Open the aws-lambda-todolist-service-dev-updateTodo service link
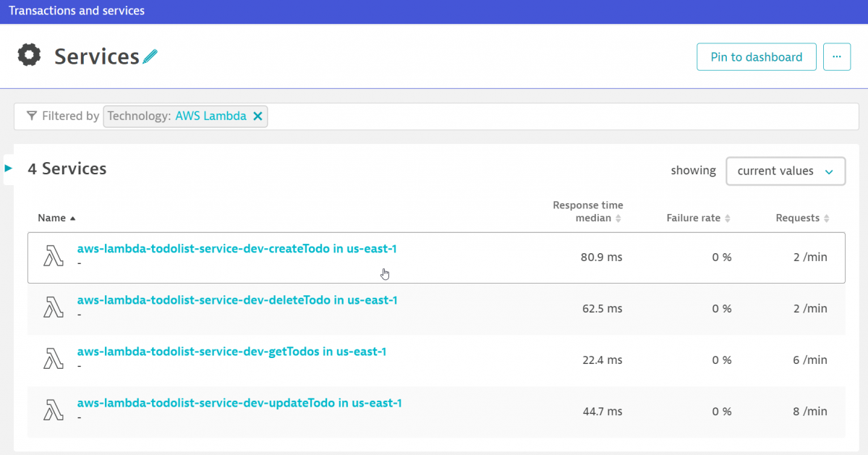Image resolution: width=868 pixels, height=455 pixels. (239, 403)
